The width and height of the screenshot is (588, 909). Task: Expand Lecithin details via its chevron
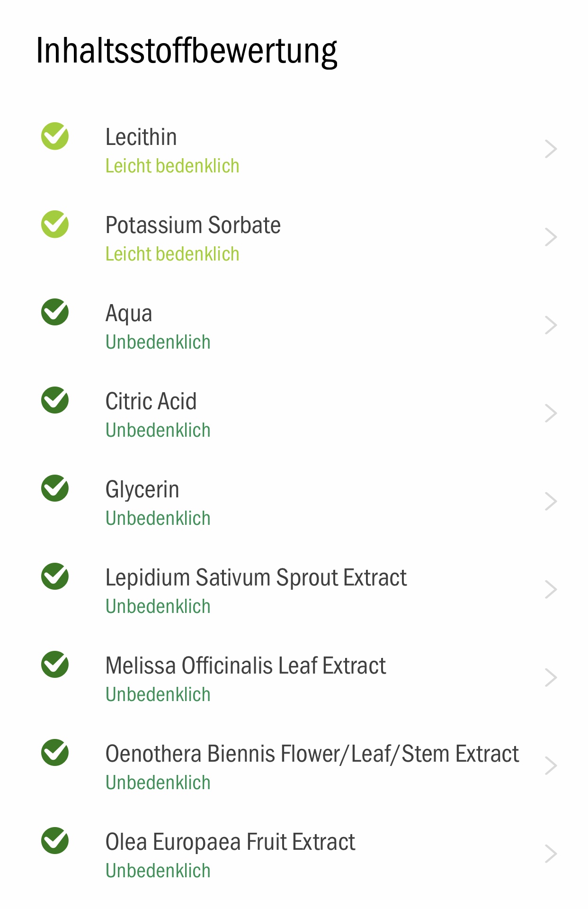click(x=551, y=149)
